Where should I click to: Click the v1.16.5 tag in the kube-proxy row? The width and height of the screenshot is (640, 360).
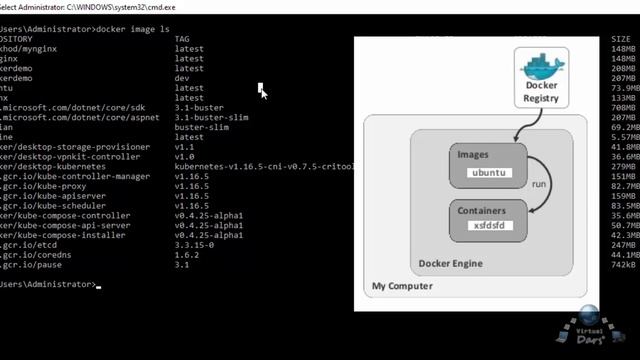(x=192, y=186)
